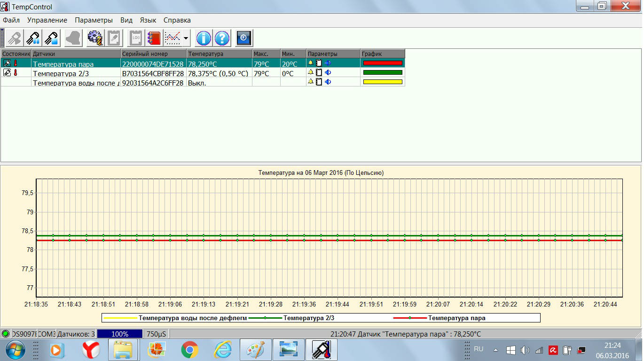Toggle the alarm bell for Температура пара

tap(310, 63)
